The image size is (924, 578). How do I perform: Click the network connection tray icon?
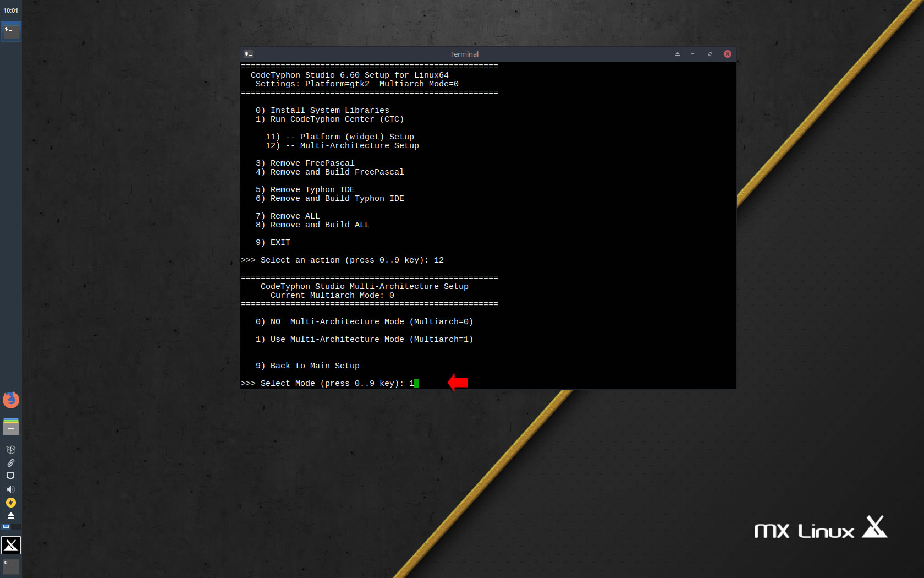point(10,476)
